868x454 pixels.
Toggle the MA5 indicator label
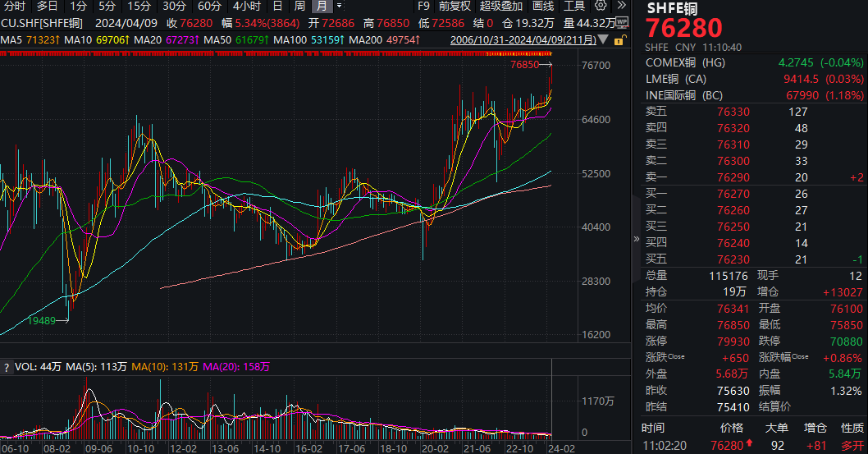click(x=30, y=40)
